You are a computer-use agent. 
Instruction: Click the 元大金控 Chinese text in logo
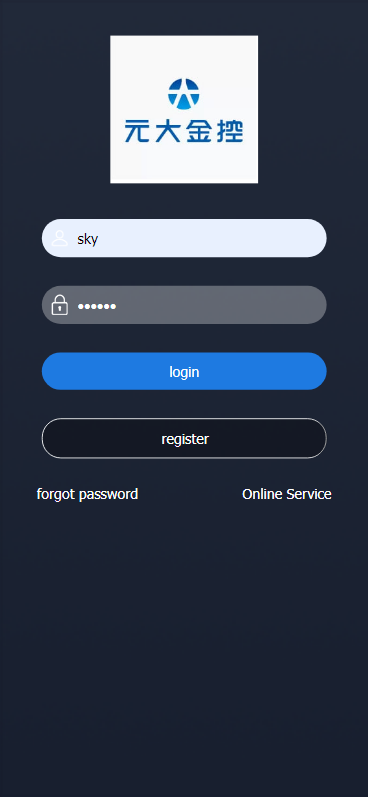(x=183, y=131)
